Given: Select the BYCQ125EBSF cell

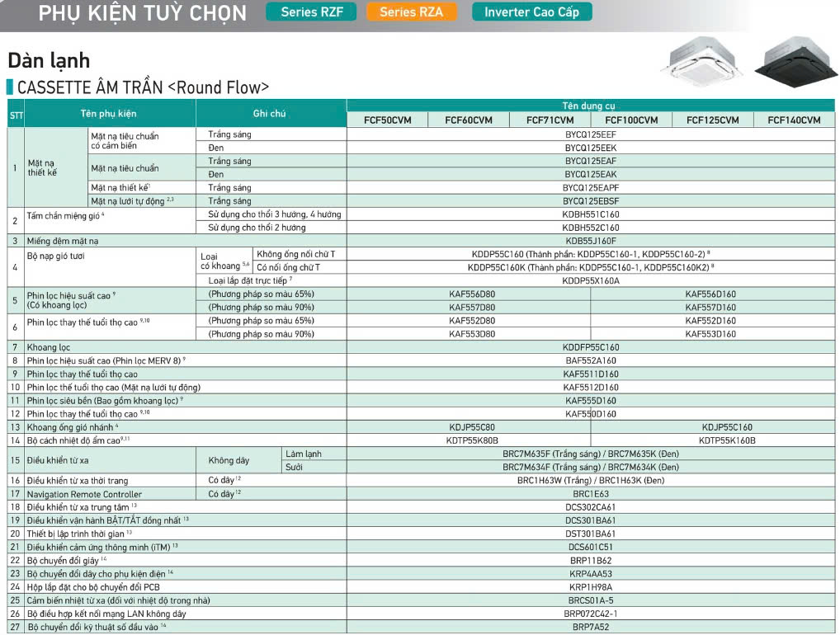Looking at the screenshot, I should 591,200.
